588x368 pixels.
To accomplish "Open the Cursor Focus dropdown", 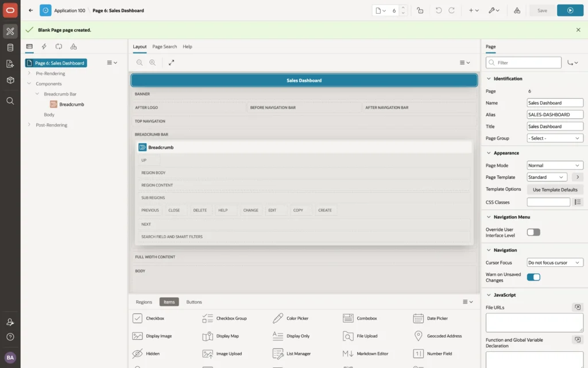I will coord(555,262).
